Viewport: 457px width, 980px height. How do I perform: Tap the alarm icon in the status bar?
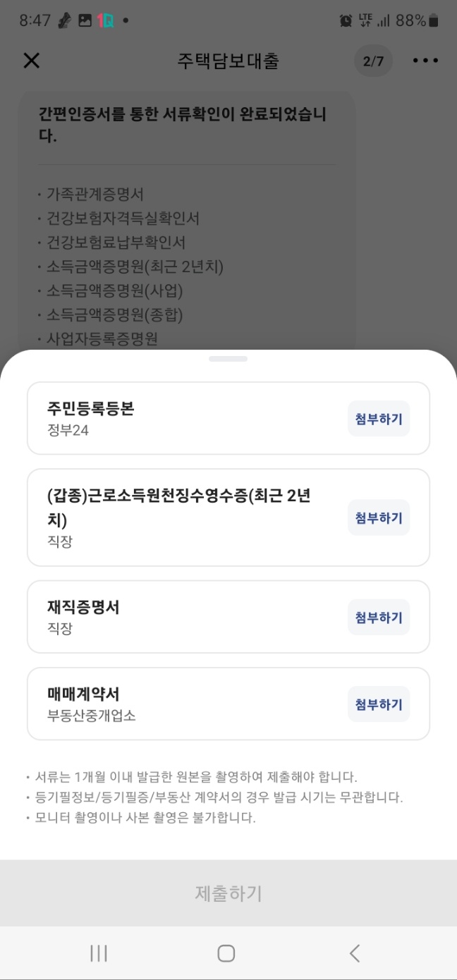(345, 20)
